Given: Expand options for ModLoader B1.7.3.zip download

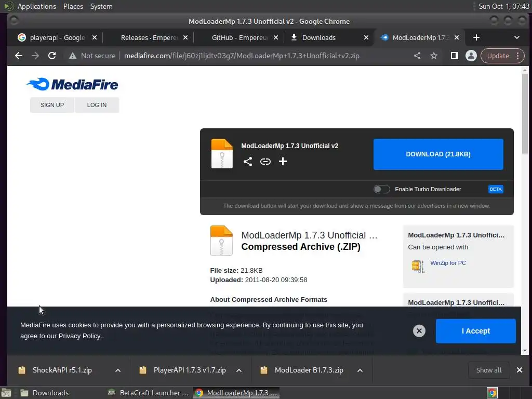Looking at the screenshot, I should (360, 370).
